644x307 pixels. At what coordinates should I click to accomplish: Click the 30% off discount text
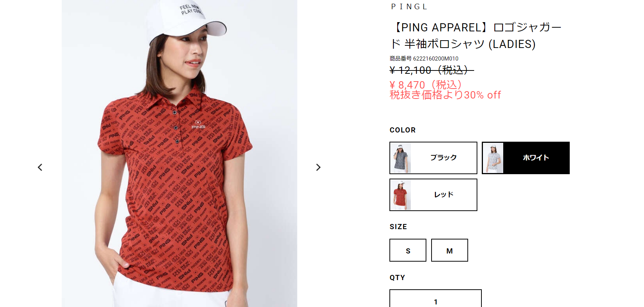483,95
